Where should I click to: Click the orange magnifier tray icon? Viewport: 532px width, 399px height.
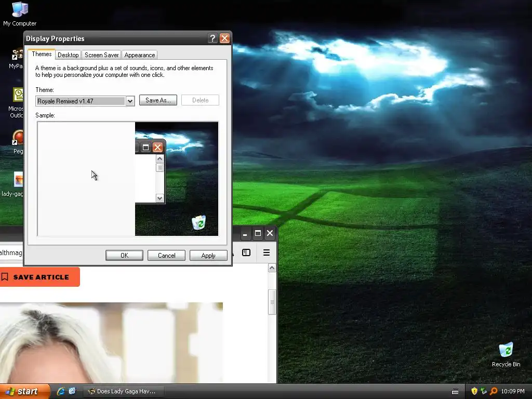[x=494, y=391]
